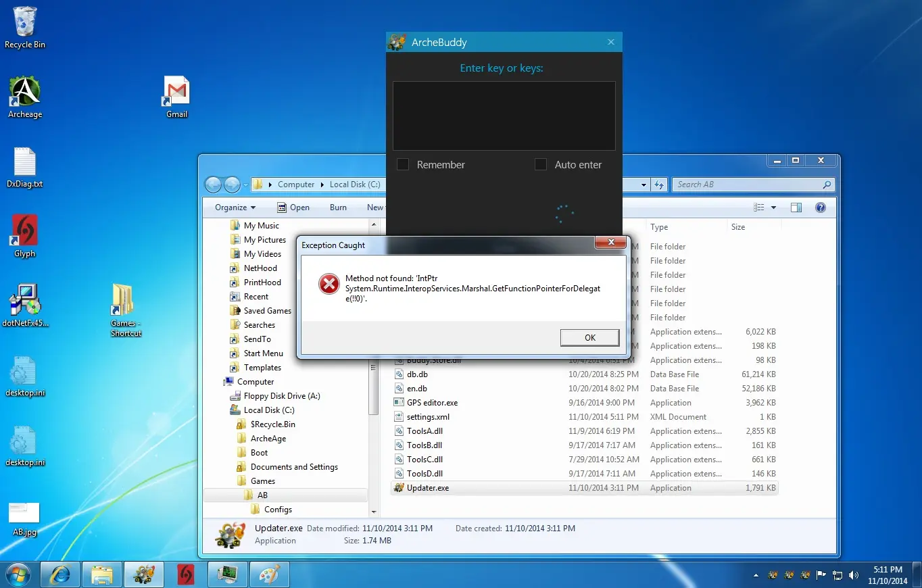The width and height of the screenshot is (922, 588).
Task: Toggle the preview pane icon in Explorer
Action: point(796,207)
